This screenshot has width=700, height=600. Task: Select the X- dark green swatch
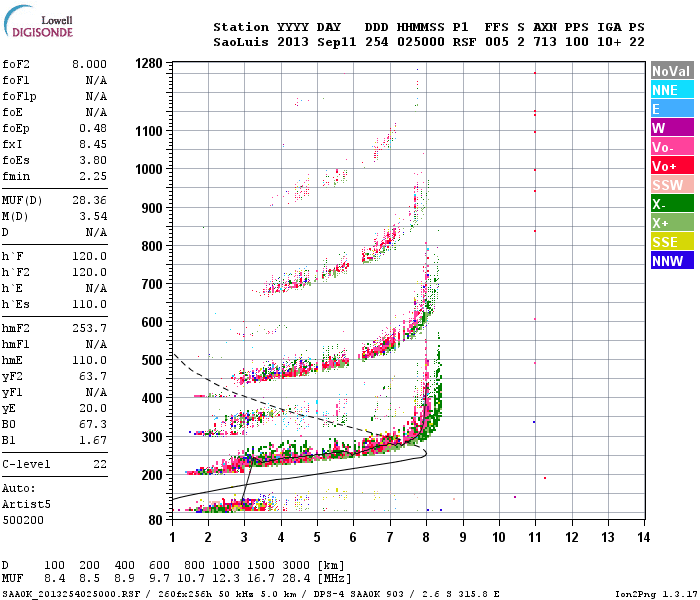[672, 204]
